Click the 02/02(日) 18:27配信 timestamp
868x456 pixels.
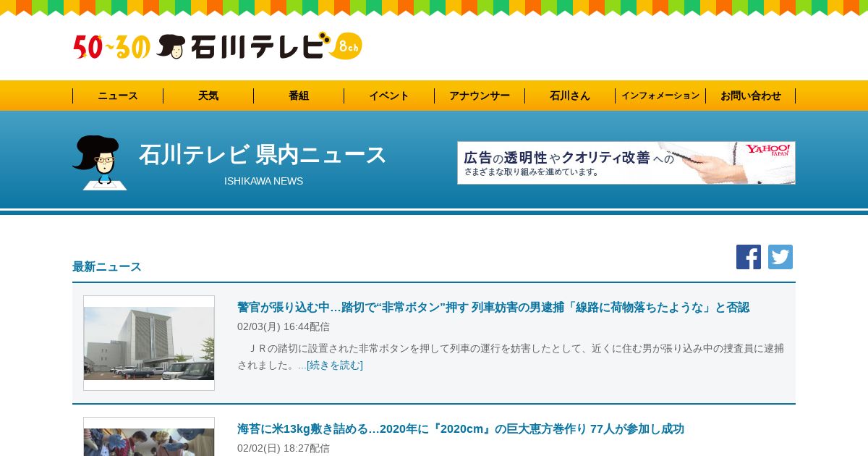pos(284,448)
